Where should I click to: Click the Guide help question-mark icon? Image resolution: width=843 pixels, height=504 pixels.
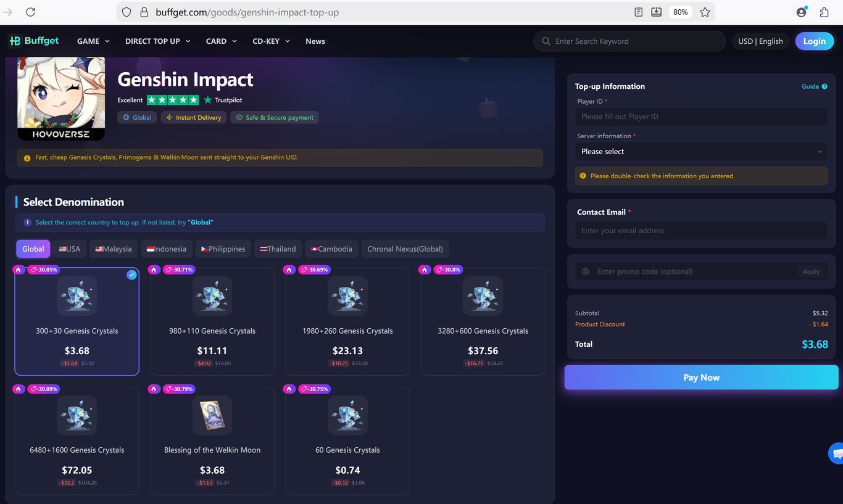click(x=824, y=86)
